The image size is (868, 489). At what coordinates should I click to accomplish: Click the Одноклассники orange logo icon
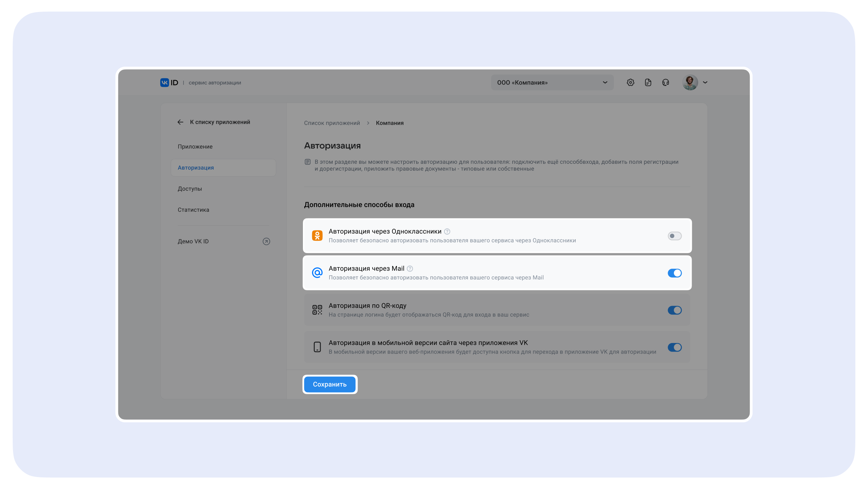pyautogui.click(x=317, y=236)
